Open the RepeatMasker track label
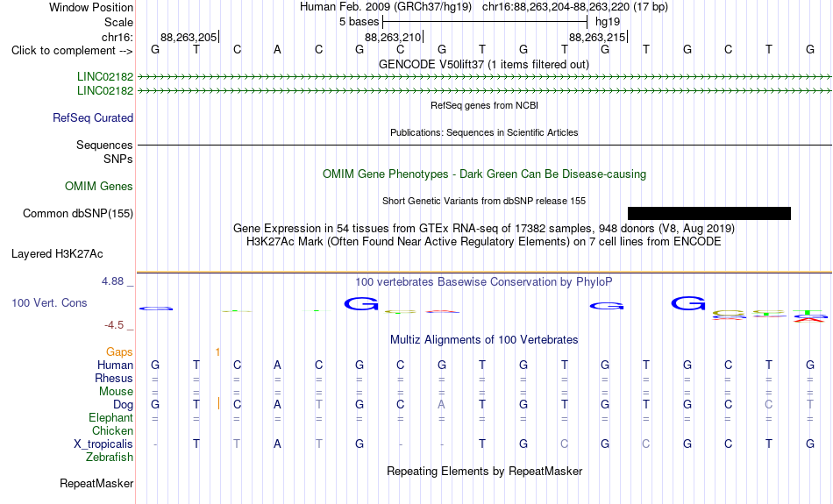Image resolution: width=833 pixels, height=504 pixels. coord(96,483)
